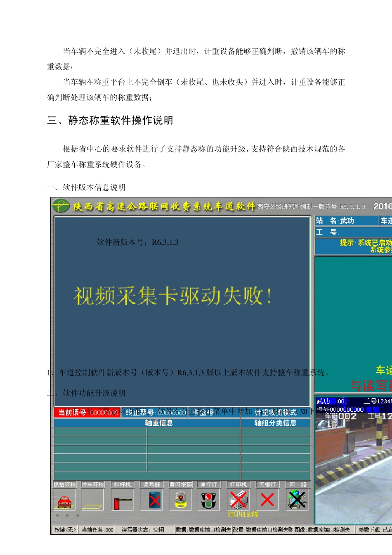This screenshot has height=555, width=392.
Task: Click the 天棚灯 red X icon
Action: pos(267,500)
